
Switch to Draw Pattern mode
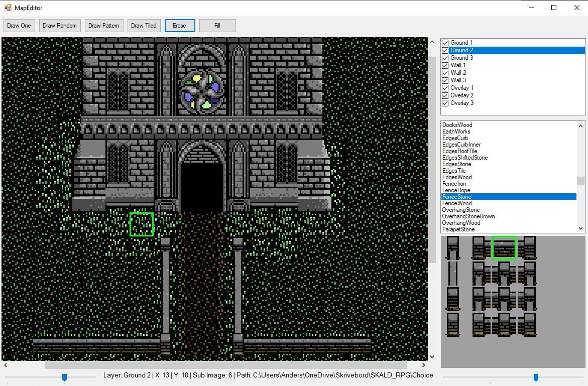[104, 26]
